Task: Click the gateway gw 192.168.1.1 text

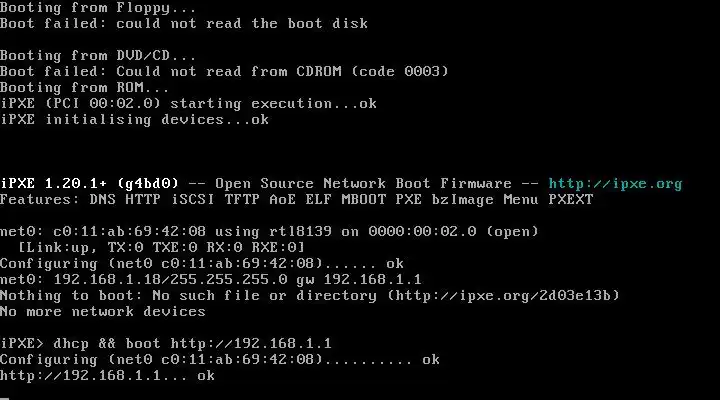Action: click(359, 280)
